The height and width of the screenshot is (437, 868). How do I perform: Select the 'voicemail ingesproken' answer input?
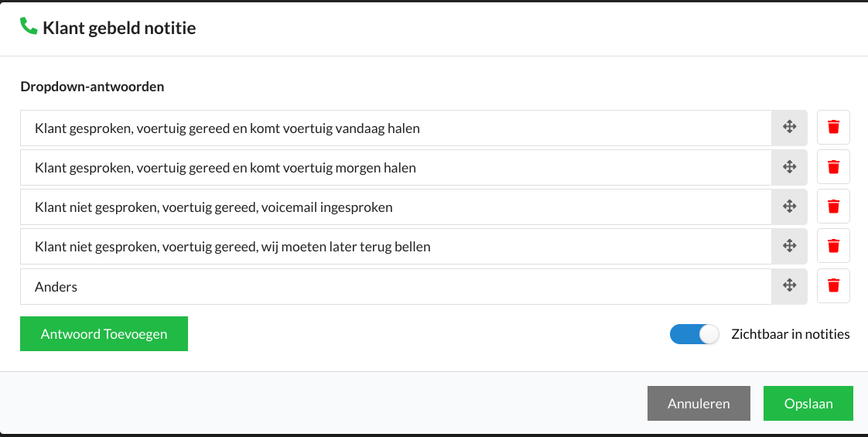[x=396, y=207]
